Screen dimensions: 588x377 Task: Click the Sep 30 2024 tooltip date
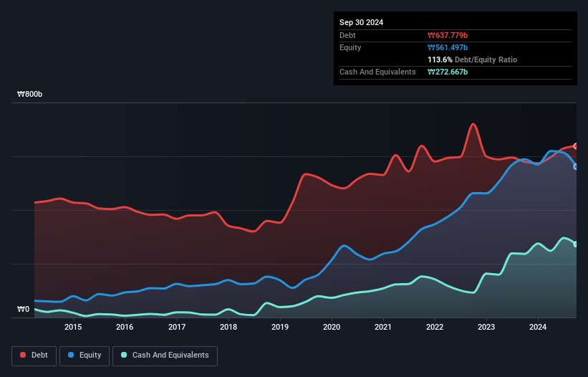click(362, 22)
